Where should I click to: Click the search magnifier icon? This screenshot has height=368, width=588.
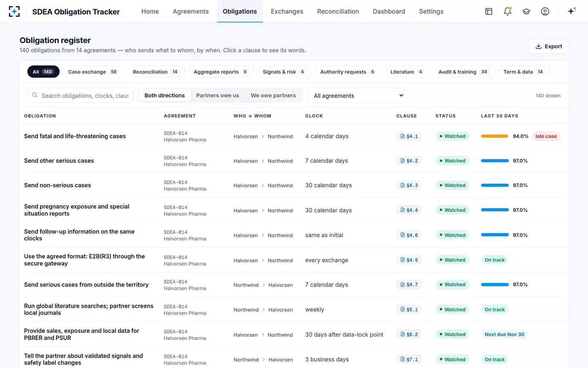pyautogui.click(x=35, y=95)
